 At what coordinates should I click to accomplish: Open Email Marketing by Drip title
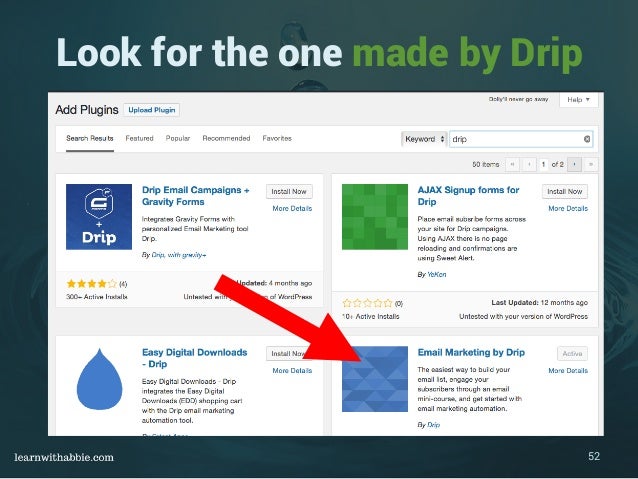click(471, 352)
